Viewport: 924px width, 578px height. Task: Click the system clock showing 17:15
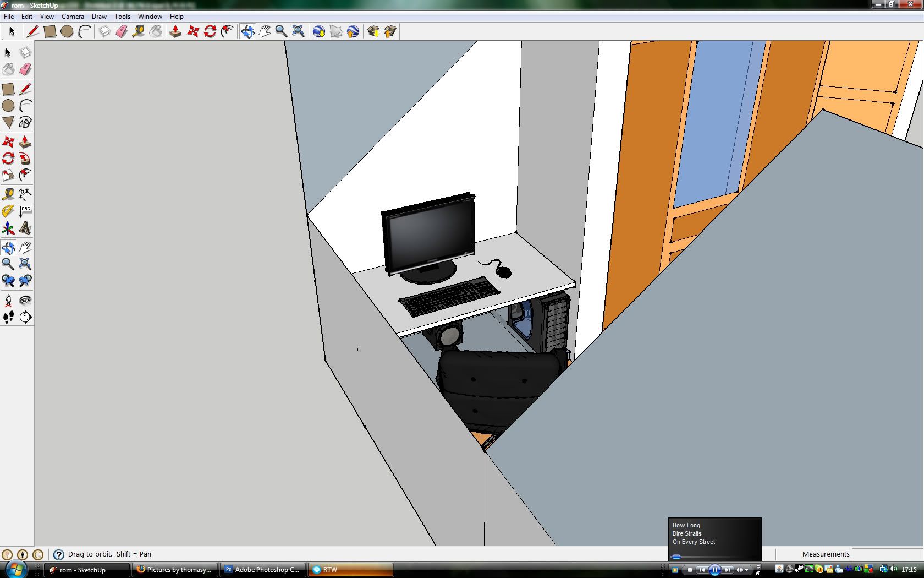909,569
